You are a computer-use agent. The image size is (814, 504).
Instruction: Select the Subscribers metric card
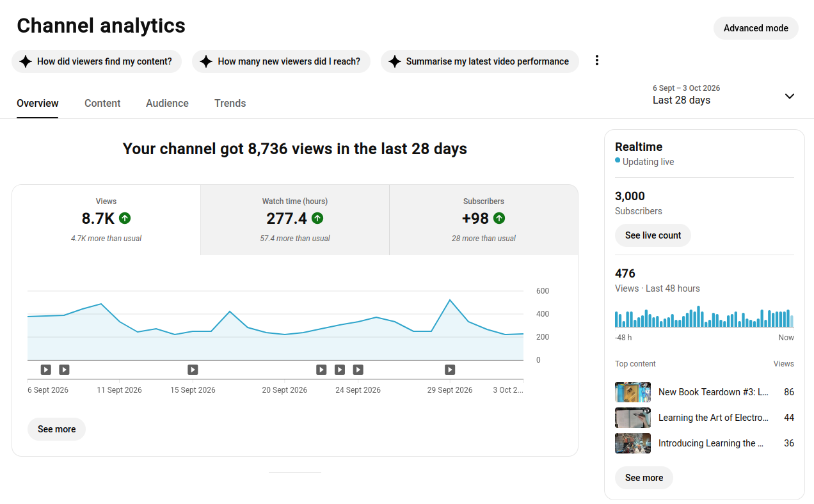484,220
